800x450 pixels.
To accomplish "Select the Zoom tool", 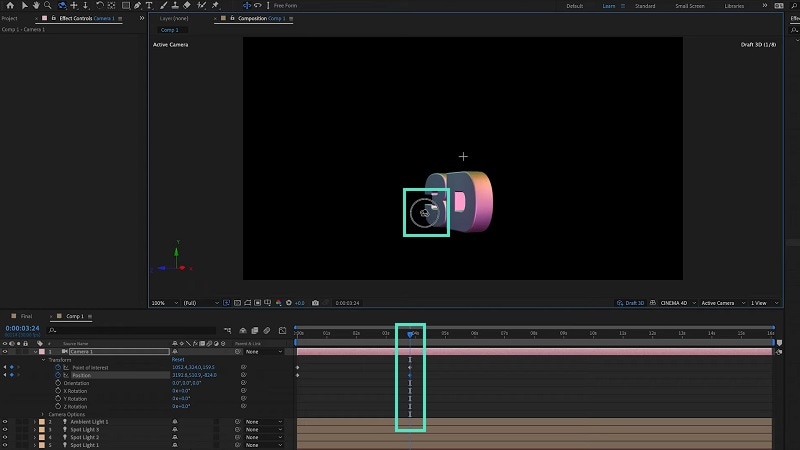I will (47, 6).
